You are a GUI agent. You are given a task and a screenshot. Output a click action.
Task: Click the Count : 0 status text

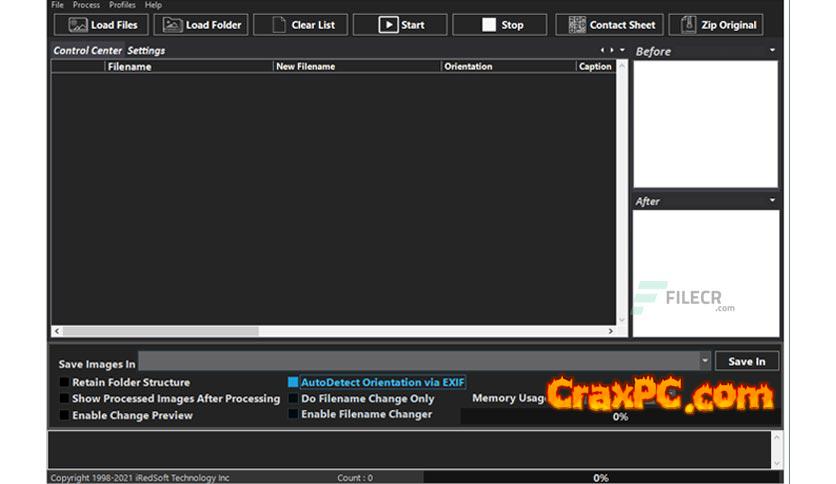pos(355,478)
